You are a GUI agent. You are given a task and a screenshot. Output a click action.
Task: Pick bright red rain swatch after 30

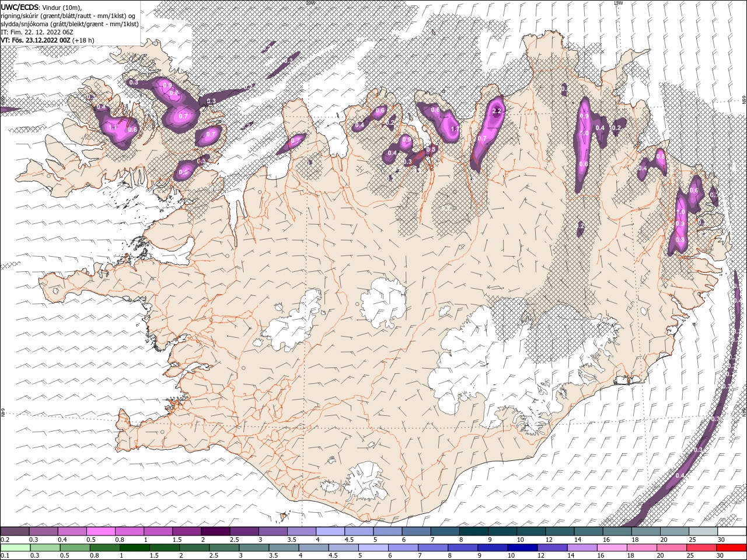click(731, 548)
